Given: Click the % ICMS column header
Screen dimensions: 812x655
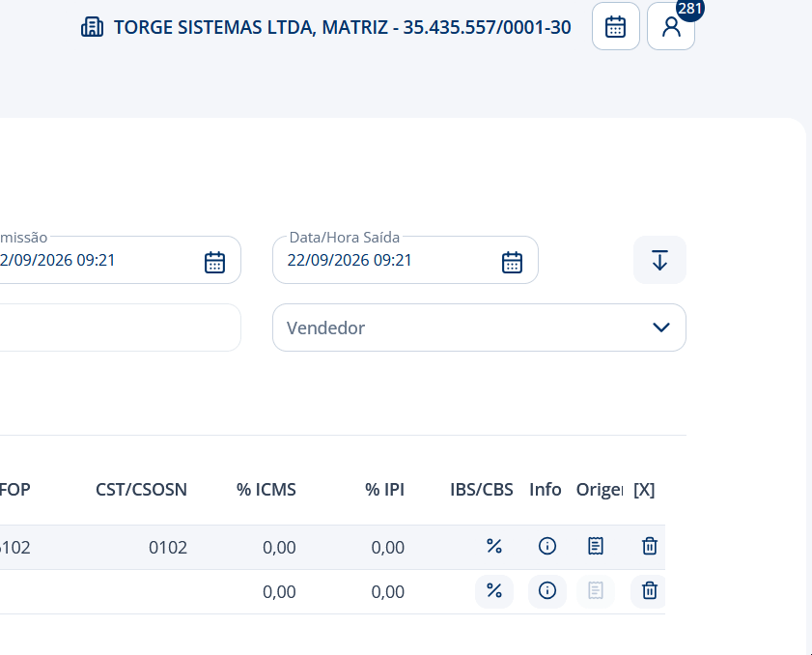Looking at the screenshot, I should (266, 490).
